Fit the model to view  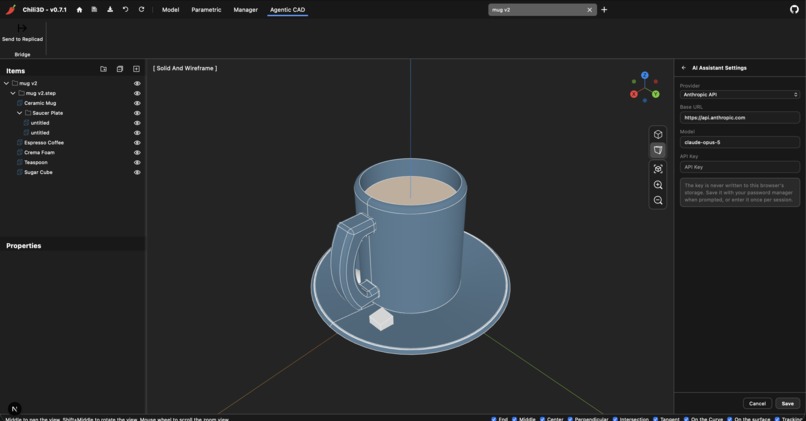[658, 169]
